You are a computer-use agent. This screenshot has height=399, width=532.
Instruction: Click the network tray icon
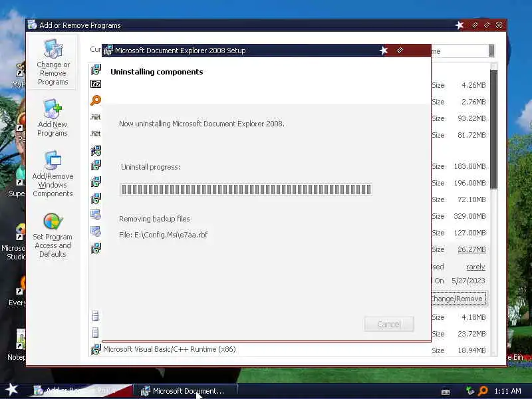coord(470,391)
